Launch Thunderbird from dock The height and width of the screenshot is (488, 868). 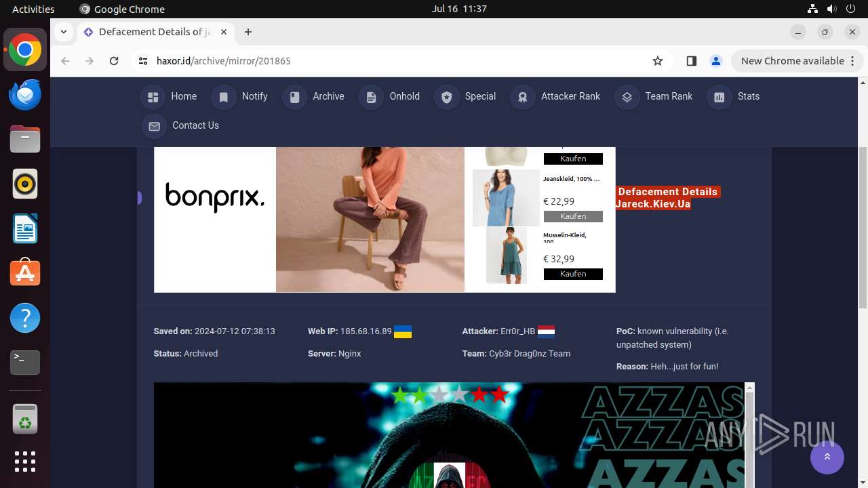[x=25, y=94]
